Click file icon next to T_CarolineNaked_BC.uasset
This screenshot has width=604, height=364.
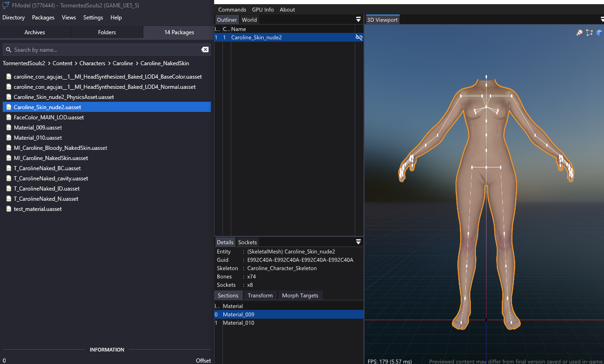click(9, 168)
